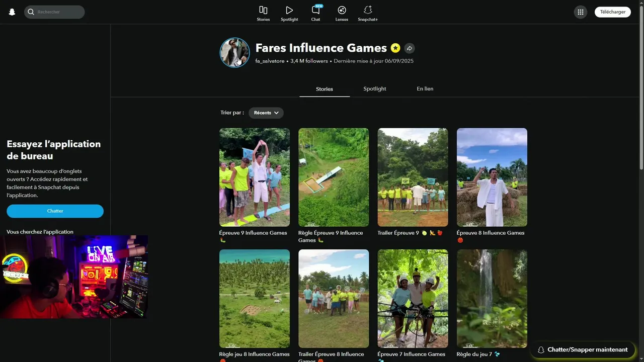Viewport: 644px width, 362px height.
Task: Click the Fares Influence Games profile avatar
Action: [x=234, y=52]
